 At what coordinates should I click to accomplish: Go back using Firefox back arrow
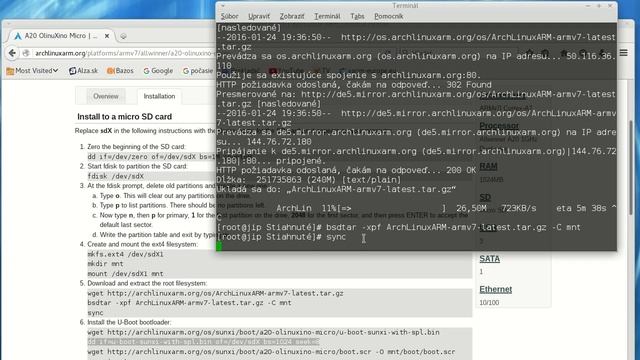12,53
